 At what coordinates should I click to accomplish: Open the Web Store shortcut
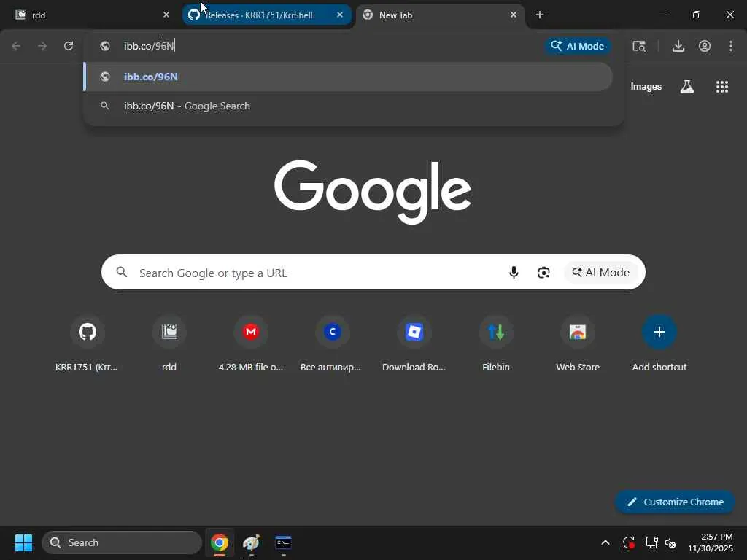tap(578, 344)
